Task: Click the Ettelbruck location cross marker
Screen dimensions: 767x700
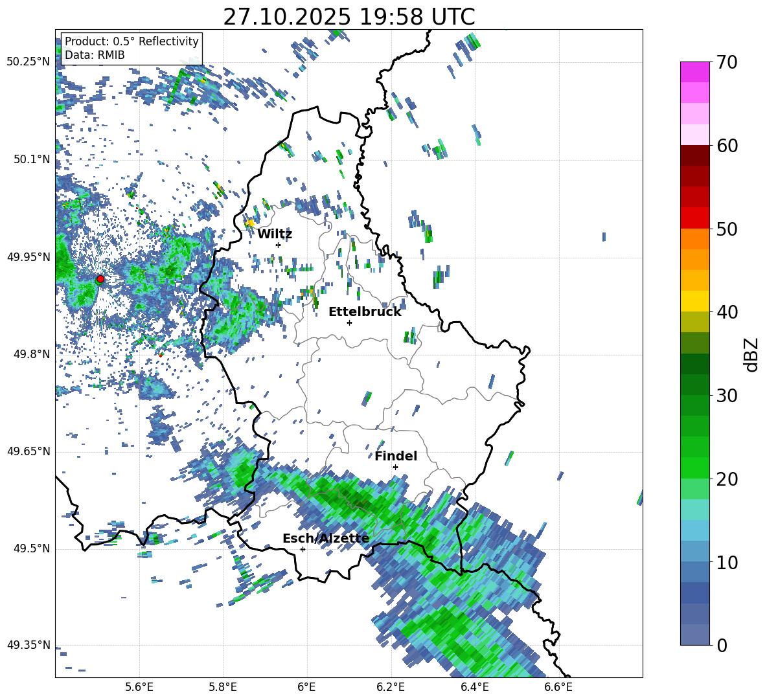Action: pos(349,322)
